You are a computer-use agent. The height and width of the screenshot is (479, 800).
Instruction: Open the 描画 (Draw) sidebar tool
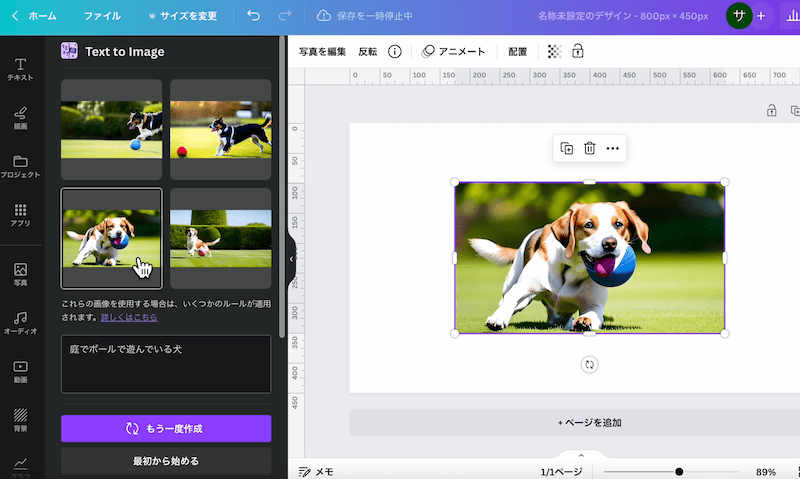tap(20, 118)
